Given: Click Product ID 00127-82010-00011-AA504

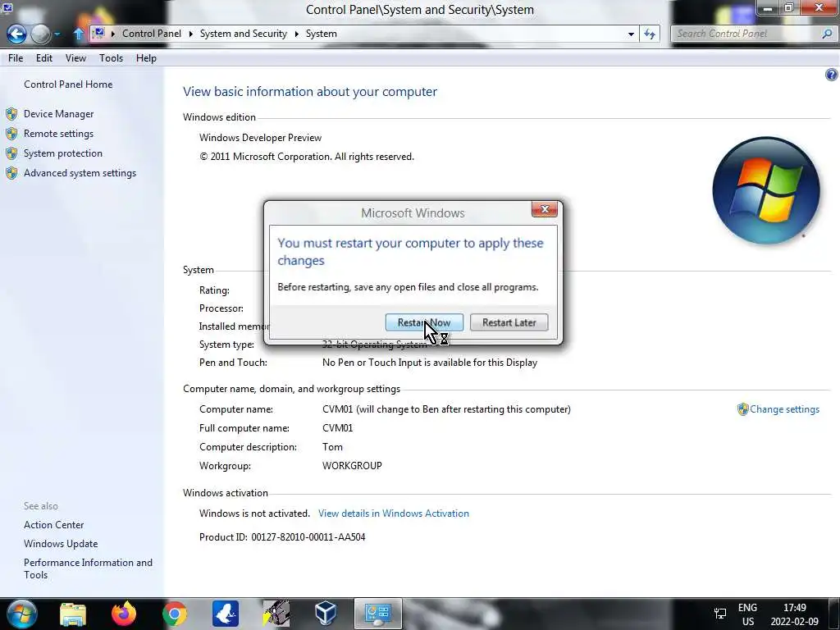Looking at the screenshot, I should pos(282,536).
